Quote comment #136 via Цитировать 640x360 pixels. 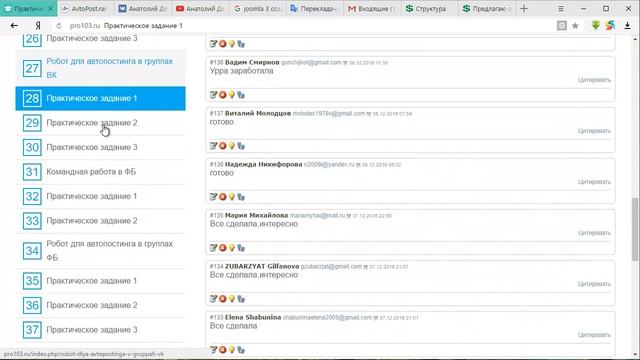click(x=594, y=182)
